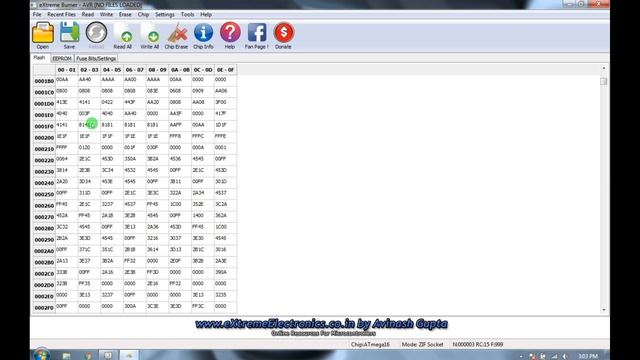The width and height of the screenshot is (640, 360).
Task: Click Mode: ZIF Socket in status bar
Action: [x=422, y=344]
